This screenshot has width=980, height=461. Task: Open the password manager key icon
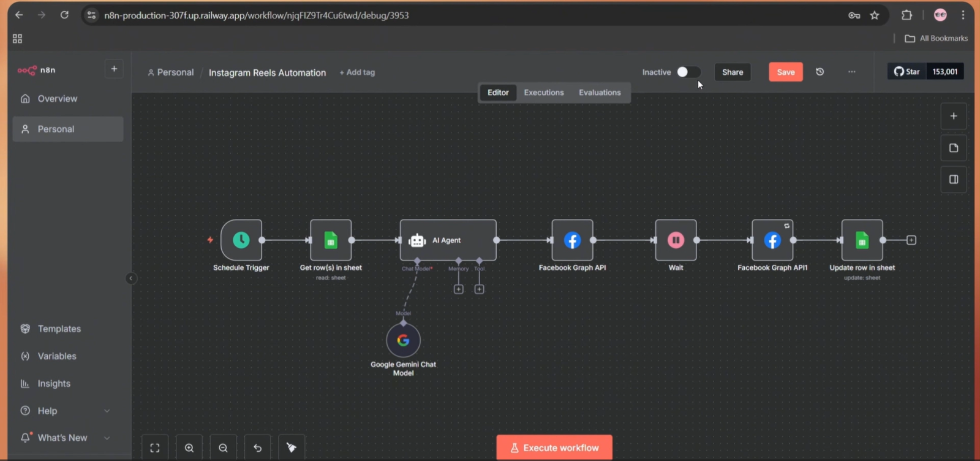(x=854, y=15)
